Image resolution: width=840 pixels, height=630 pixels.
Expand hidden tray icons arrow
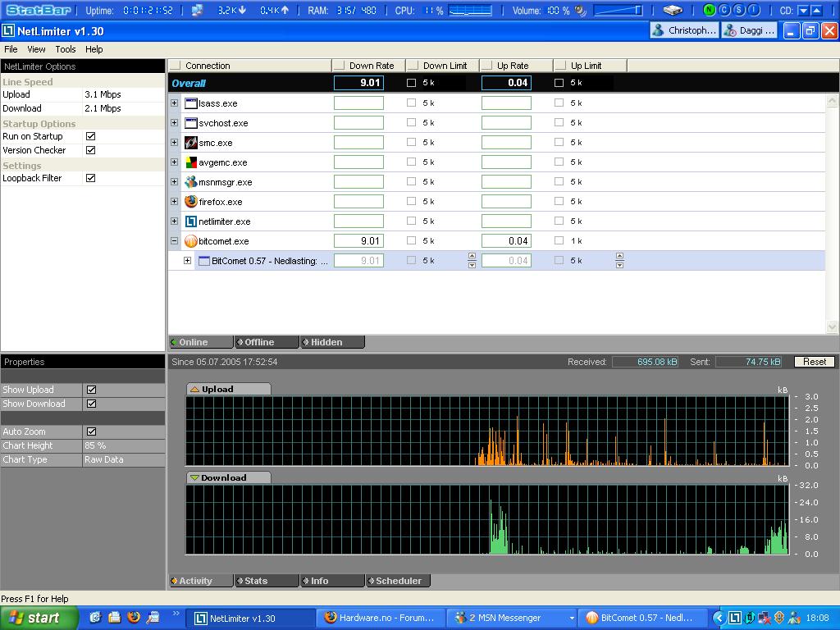(719, 618)
